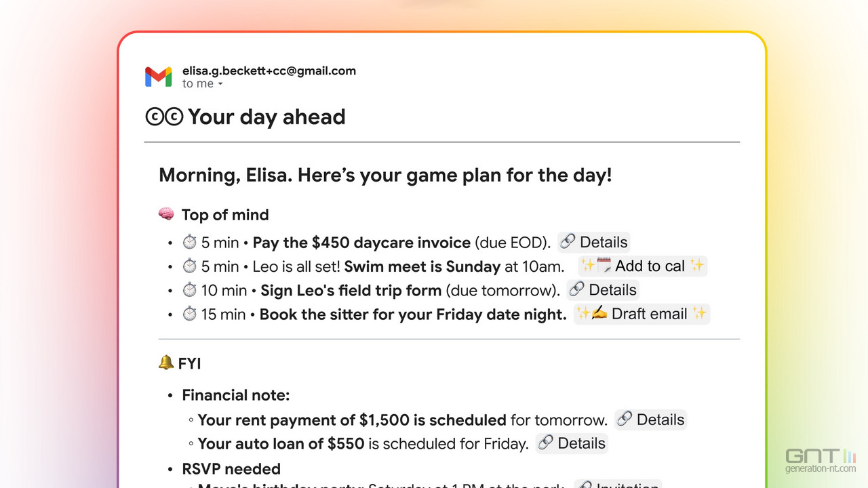Screen dimensions: 868x488
Task: View Details for the auto loan
Action: click(x=571, y=443)
